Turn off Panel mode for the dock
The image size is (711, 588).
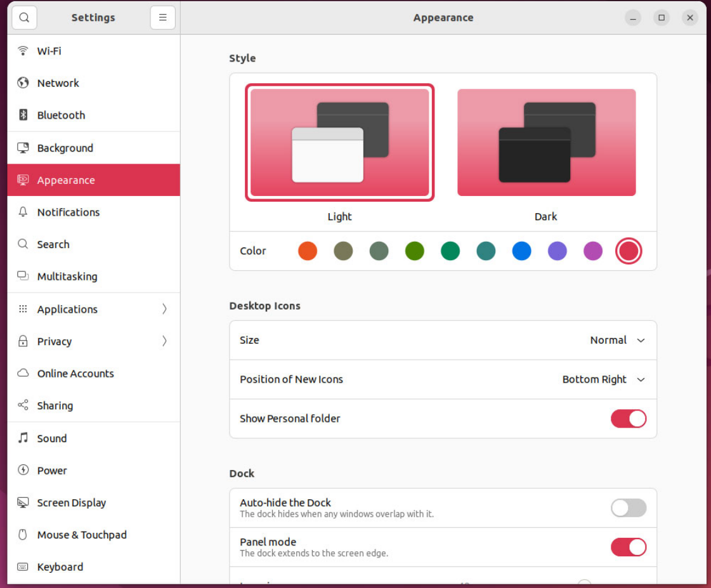tap(629, 547)
